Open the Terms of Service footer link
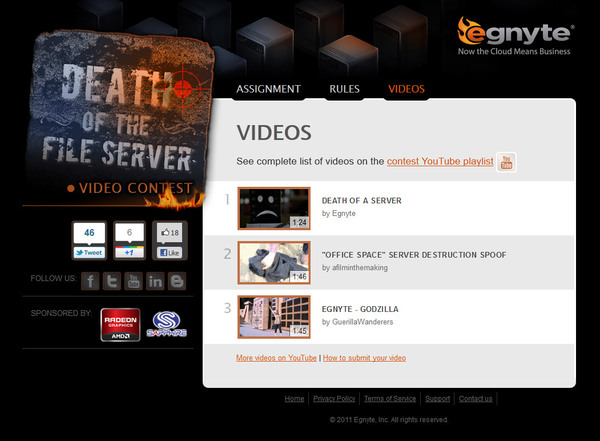The height and width of the screenshot is (441, 600). click(390, 399)
